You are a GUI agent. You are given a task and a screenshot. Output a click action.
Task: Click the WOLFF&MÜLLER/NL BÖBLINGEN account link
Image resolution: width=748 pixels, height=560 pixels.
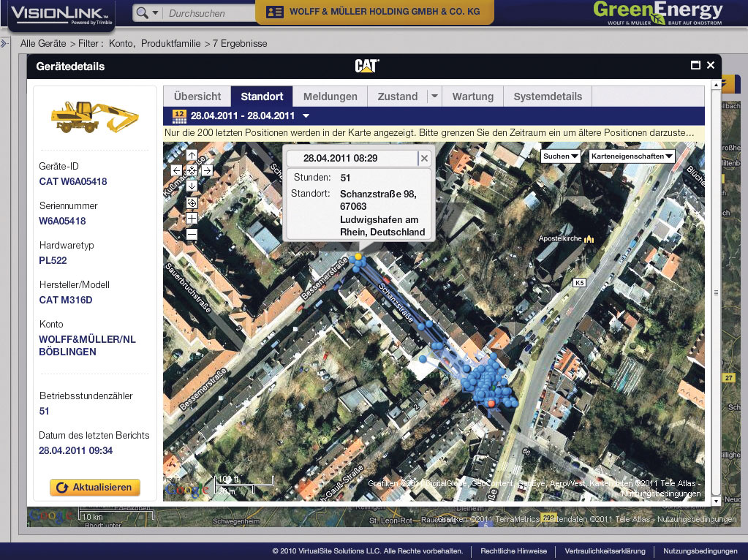click(x=87, y=345)
